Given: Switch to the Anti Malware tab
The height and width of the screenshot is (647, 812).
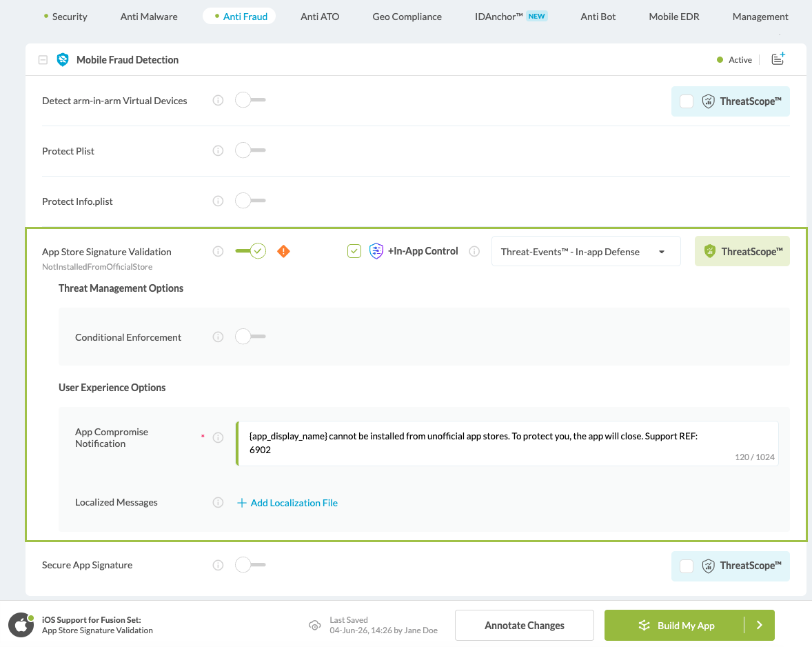Looking at the screenshot, I should [149, 17].
